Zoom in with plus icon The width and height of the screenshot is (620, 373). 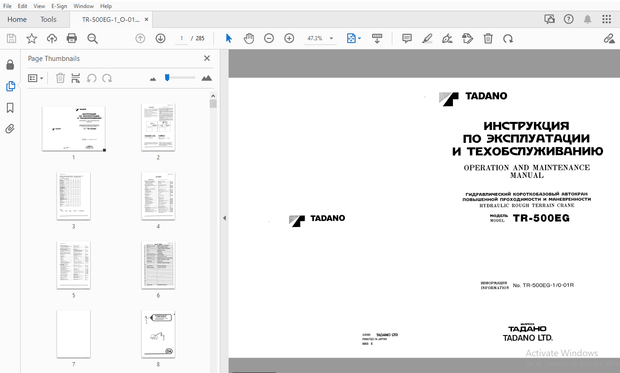pos(289,38)
